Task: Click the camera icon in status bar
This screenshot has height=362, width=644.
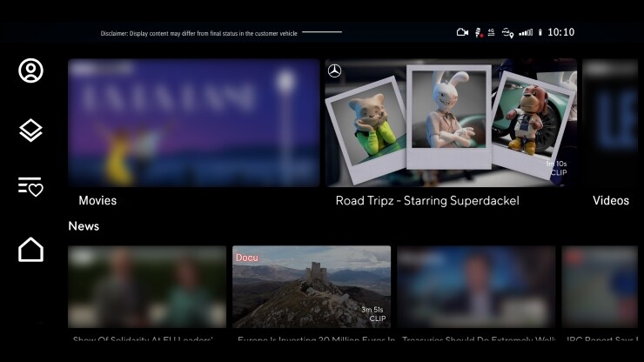Action: (x=462, y=32)
